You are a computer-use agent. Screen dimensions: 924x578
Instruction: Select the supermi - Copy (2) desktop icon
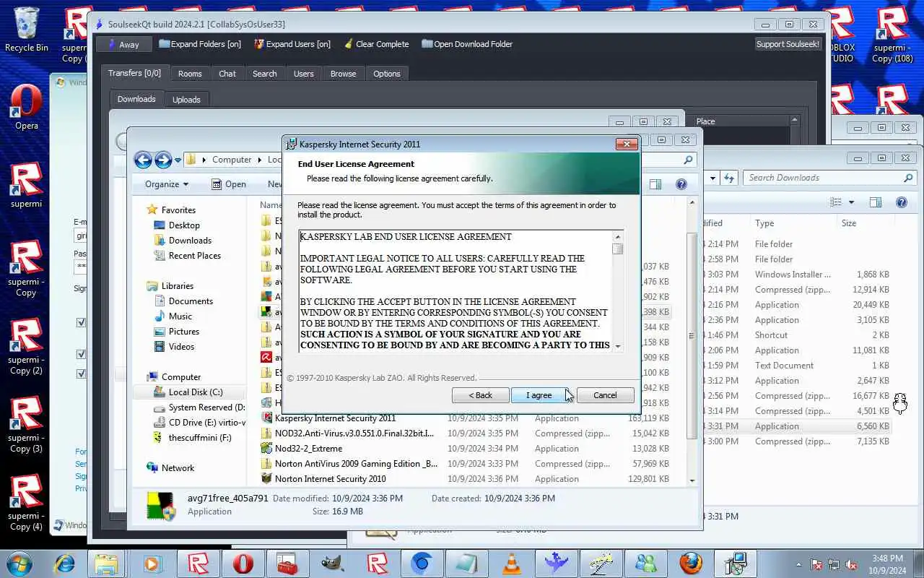pos(27,347)
